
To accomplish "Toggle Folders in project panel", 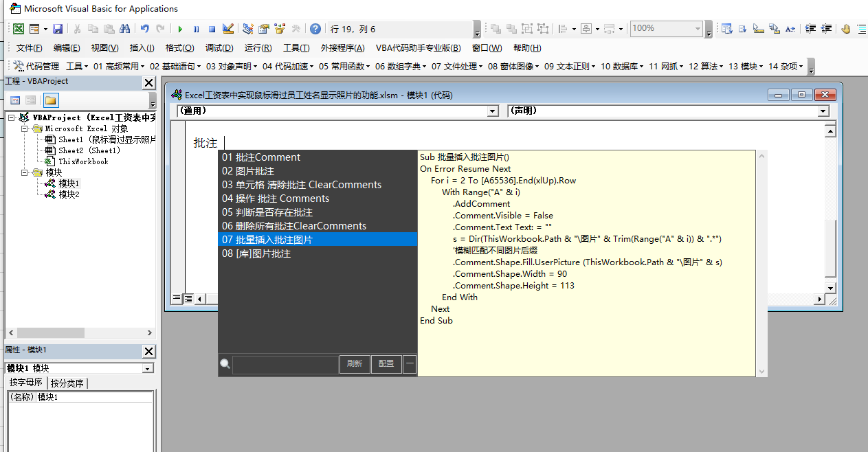I will pyautogui.click(x=50, y=100).
